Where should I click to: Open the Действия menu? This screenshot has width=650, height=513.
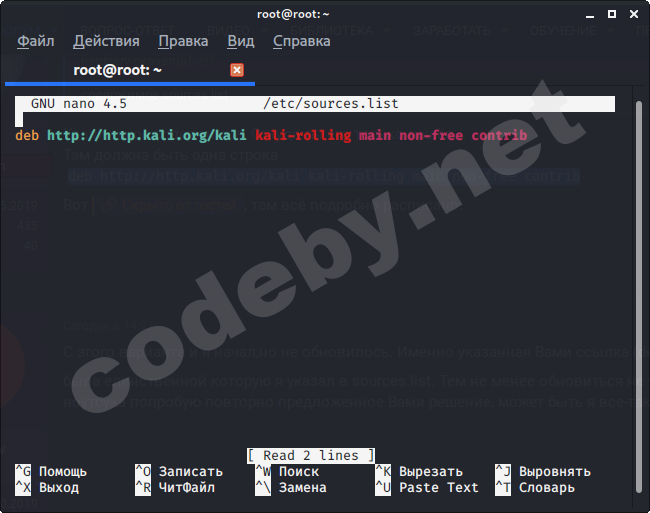pyautogui.click(x=106, y=41)
